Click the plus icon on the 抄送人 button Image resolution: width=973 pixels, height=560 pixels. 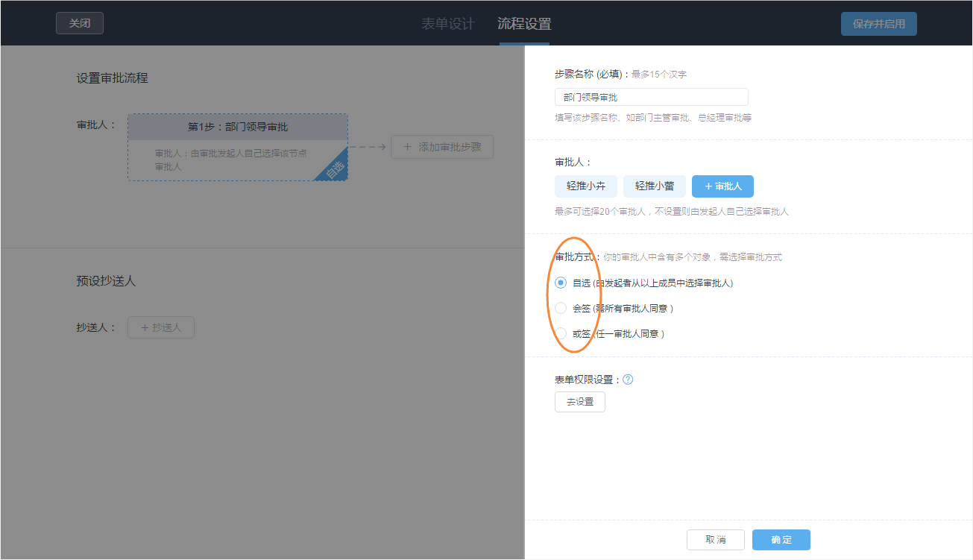[146, 327]
